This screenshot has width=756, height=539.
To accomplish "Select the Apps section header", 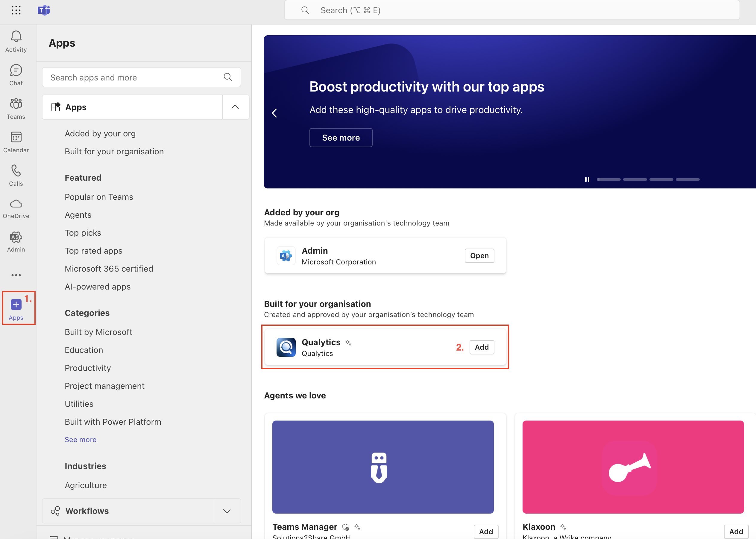I will [x=132, y=107].
